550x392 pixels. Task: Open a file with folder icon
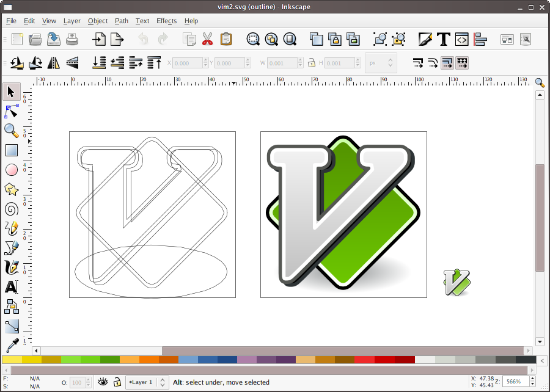[x=35, y=39]
